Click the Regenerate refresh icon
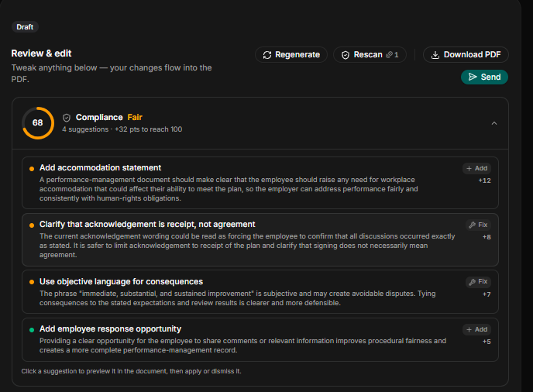533x392 pixels. pos(267,55)
